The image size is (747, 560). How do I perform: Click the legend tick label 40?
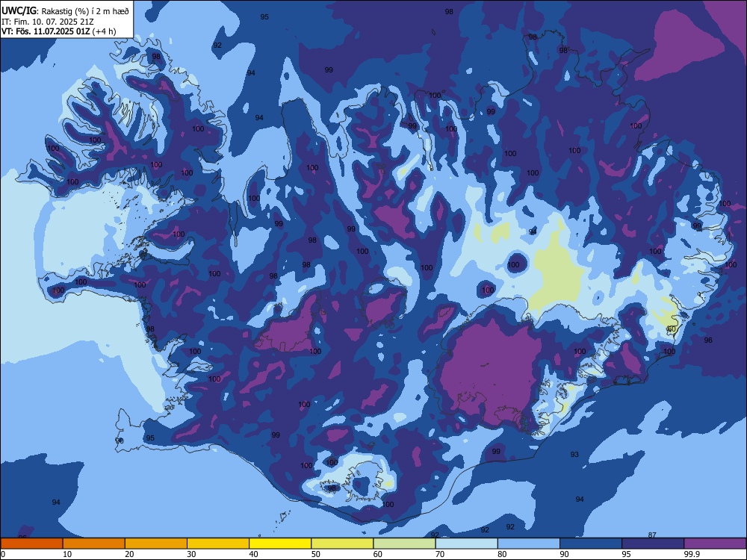click(254, 554)
